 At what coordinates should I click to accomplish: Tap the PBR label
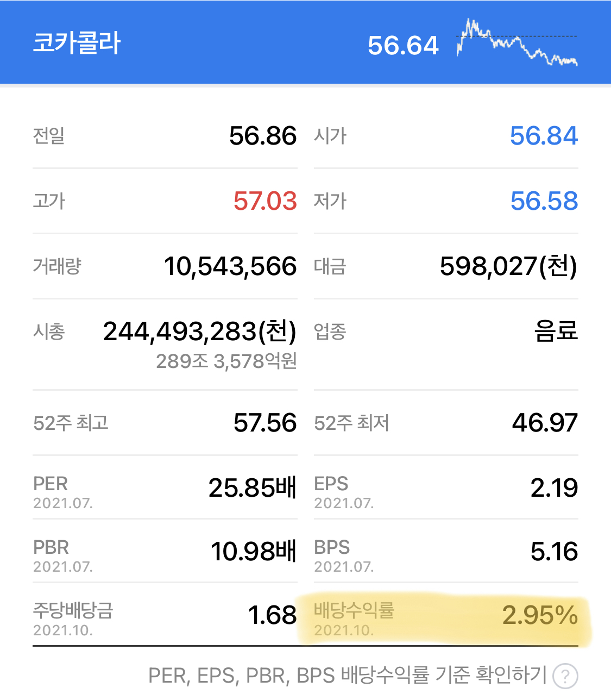click(x=51, y=547)
